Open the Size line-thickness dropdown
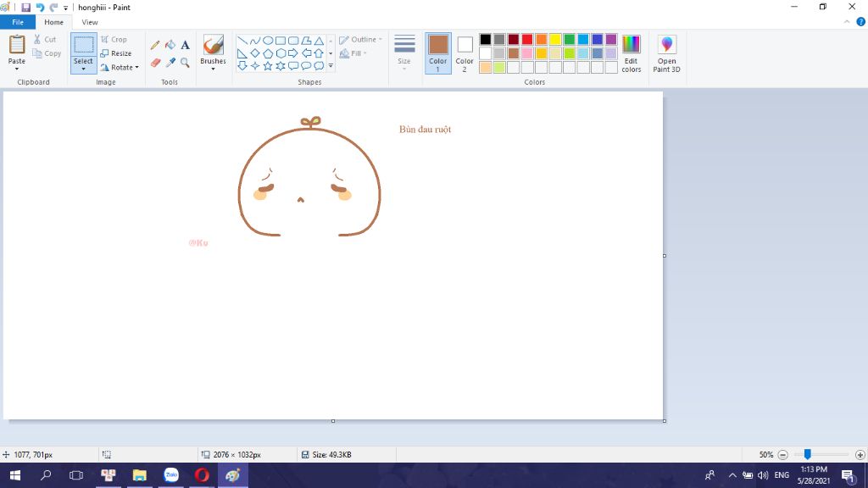The width and height of the screenshot is (868, 488). (x=404, y=53)
